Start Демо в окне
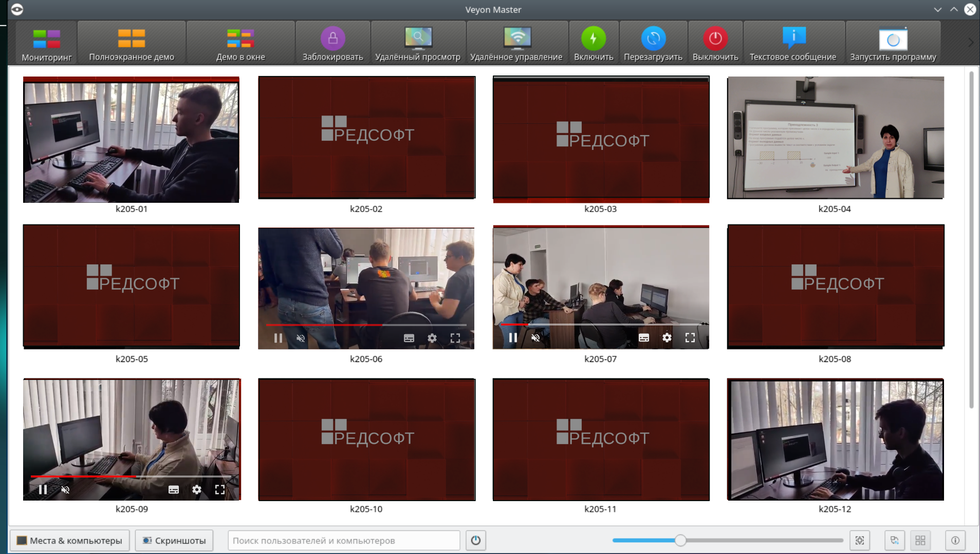 pyautogui.click(x=241, y=44)
